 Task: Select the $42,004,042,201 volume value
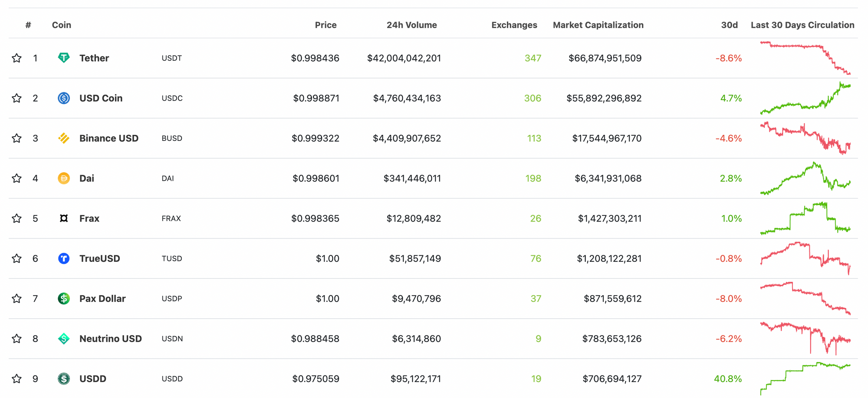pyautogui.click(x=404, y=58)
